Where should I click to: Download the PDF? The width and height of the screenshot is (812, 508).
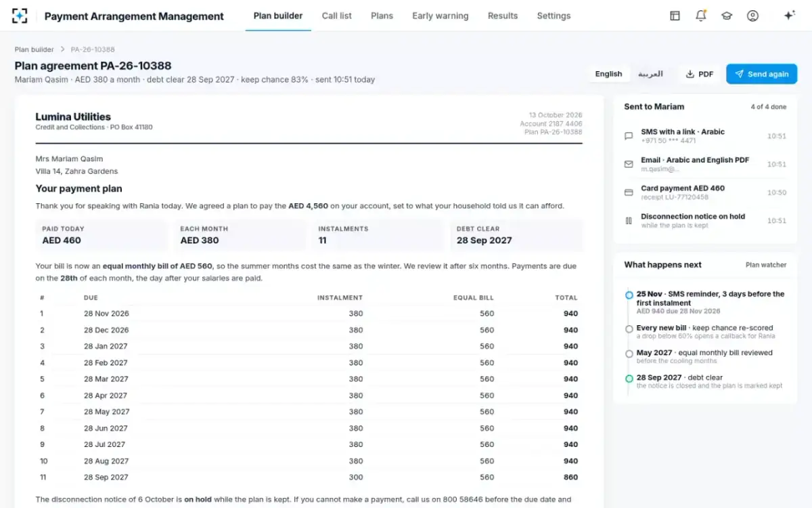pyautogui.click(x=700, y=74)
